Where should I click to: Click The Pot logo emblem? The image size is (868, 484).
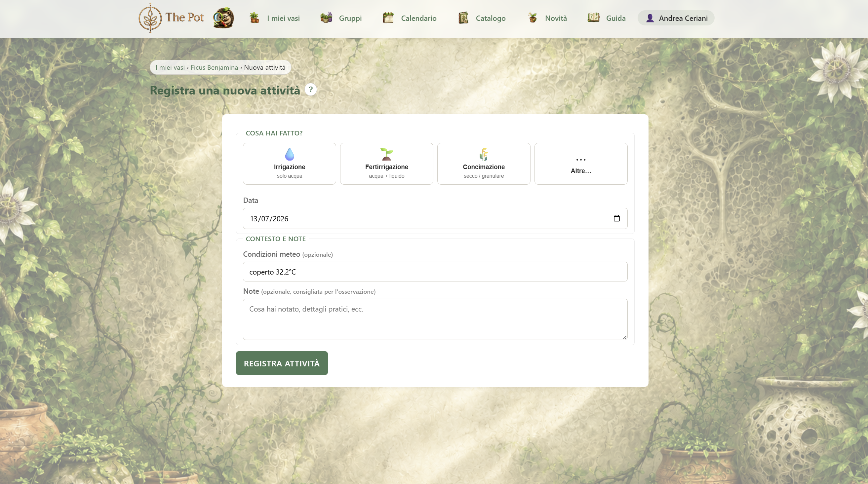tap(150, 18)
